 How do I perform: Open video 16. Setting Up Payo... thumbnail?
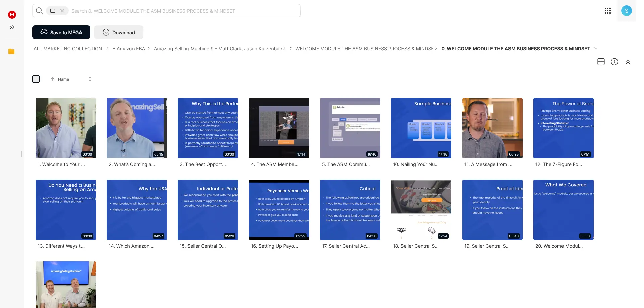[279, 210]
